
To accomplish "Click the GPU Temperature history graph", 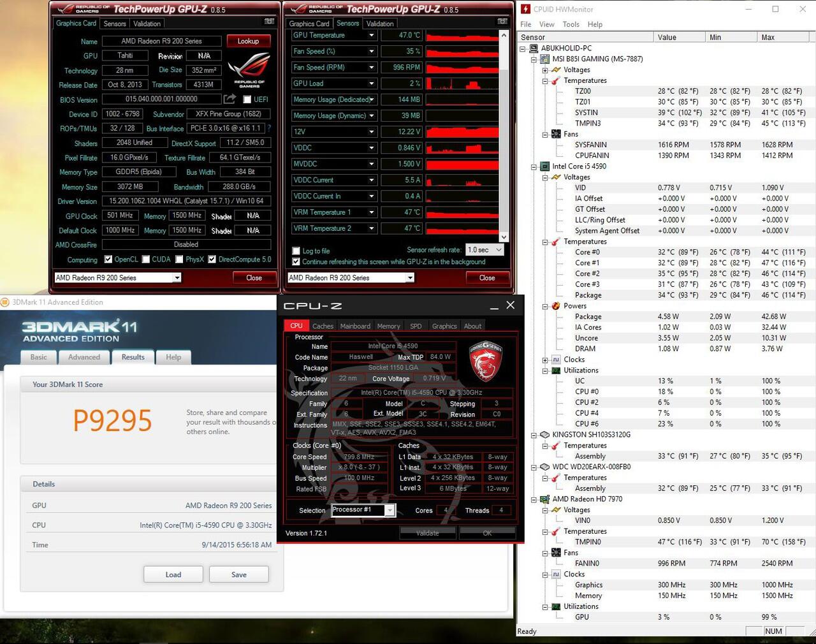I will 462,35.
